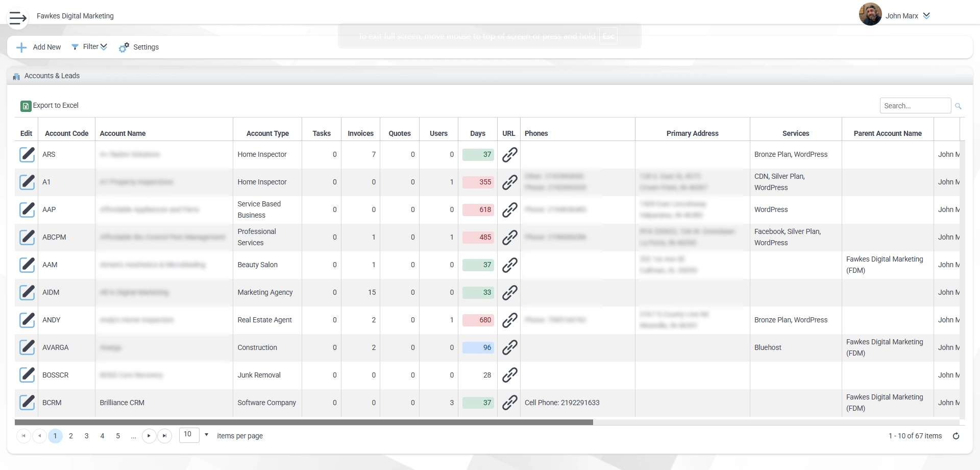Click the Export to Excel spreadsheet icon
The width and height of the screenshot is (980, 470).
(x=26, y=106)
